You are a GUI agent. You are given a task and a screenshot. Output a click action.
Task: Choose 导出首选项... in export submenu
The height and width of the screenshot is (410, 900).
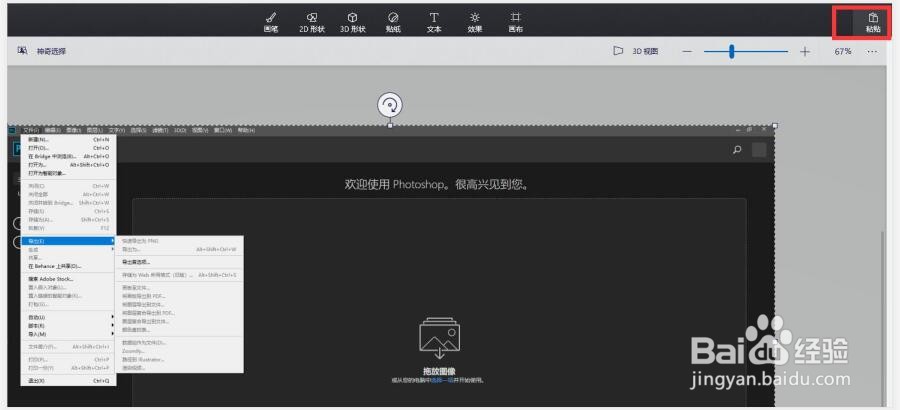[x=180, y=262]
